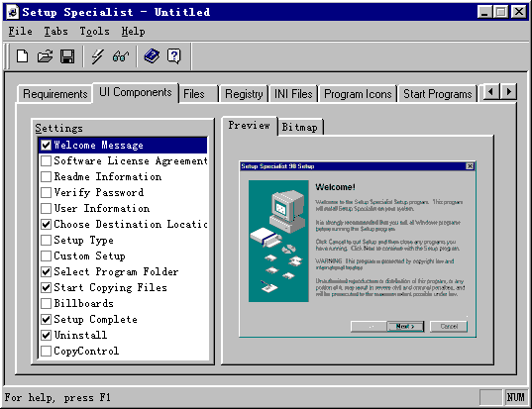The height and width of the screenshot is (409, 532).
Task: Click the teal setup computer image
Action: pyautogui.click(x=278, y=241)
